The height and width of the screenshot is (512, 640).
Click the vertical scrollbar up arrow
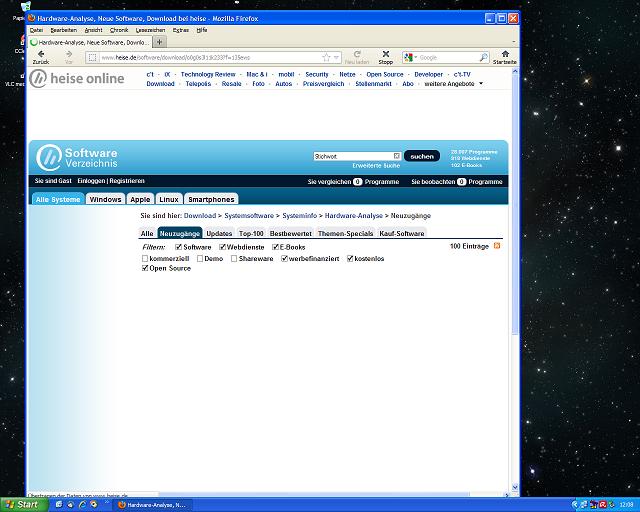(x=515, y=71)
